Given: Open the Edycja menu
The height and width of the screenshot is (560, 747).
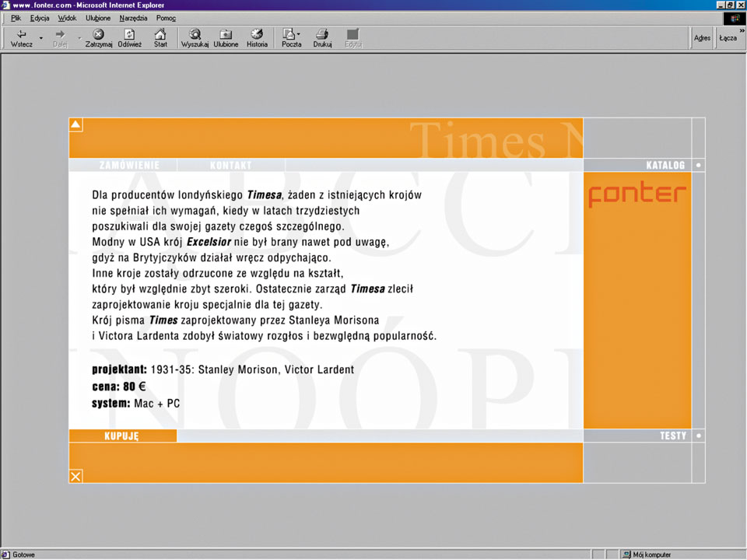Looking at the screenshot, I should point(40,18).
